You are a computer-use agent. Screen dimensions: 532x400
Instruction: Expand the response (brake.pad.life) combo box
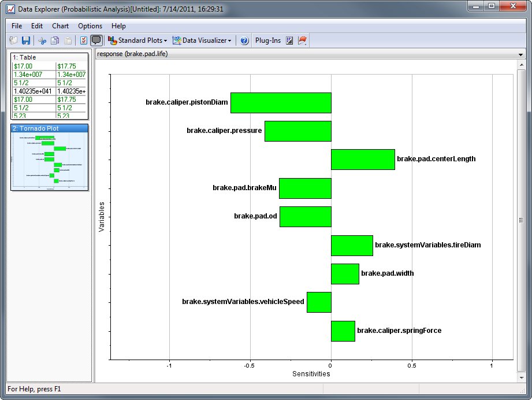tap(521, 54)
